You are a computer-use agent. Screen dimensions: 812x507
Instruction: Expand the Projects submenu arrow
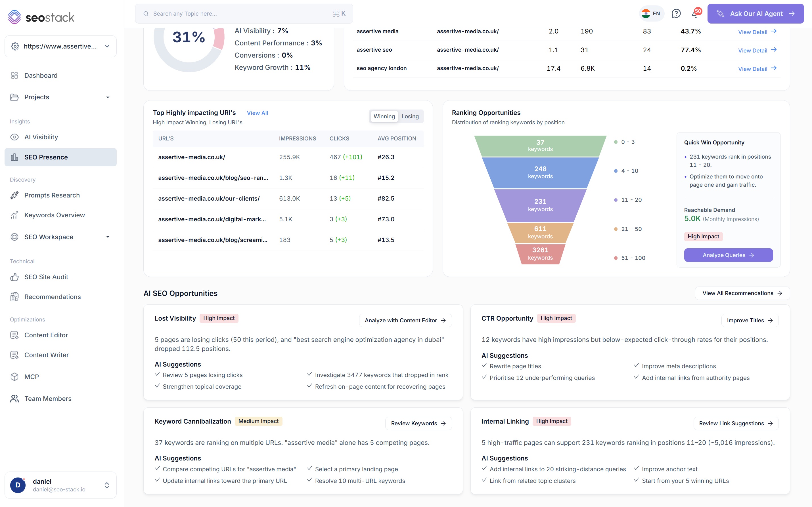point(108,97)
